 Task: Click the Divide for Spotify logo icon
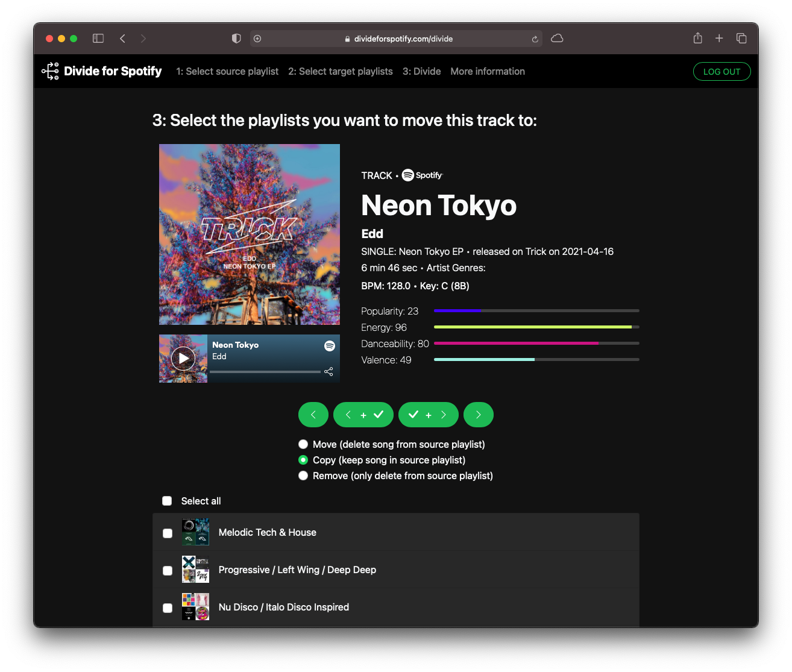point(50,71)
